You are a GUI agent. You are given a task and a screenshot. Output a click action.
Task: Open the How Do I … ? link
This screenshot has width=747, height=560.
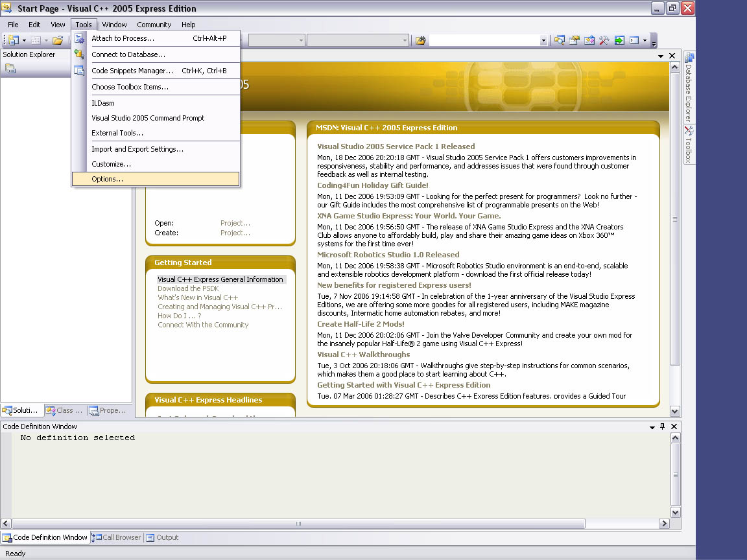click(180, 316)
